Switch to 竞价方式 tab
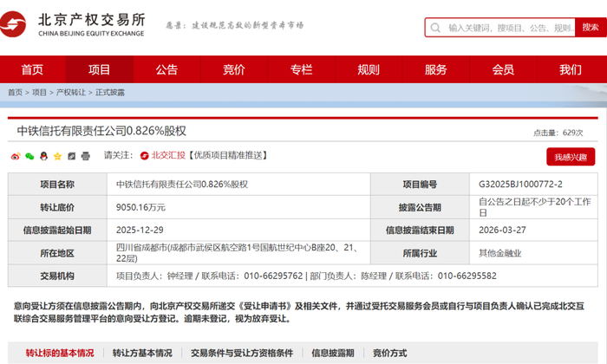The height and width of the screenshot is (364, 607). tap(389, 353)
